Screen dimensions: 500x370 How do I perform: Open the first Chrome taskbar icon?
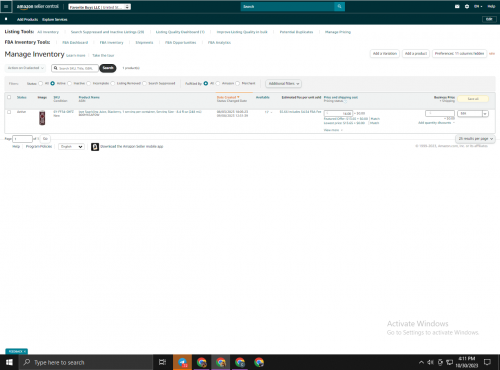click(201, 362)
